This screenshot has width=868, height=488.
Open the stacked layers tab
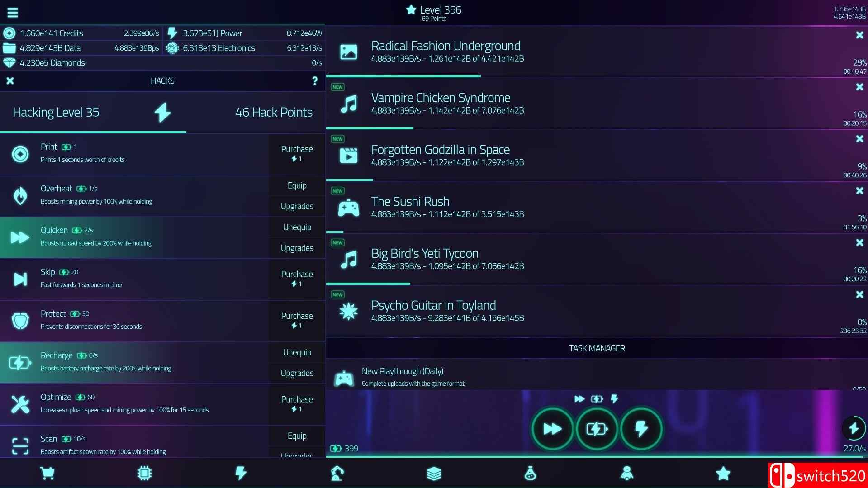[434, 473]
